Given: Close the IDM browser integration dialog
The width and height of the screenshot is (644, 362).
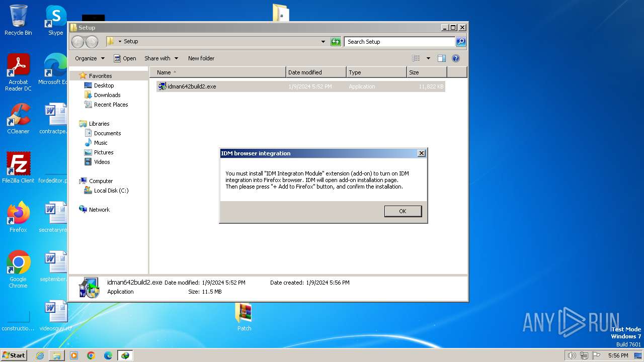Looking at the screenshot, I should coord(422,153).
